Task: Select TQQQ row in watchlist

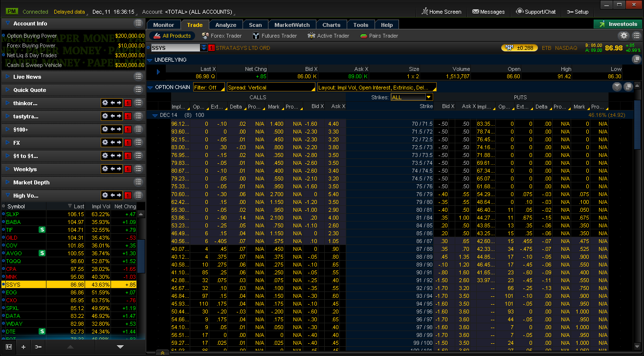Action: click(69, 261)
